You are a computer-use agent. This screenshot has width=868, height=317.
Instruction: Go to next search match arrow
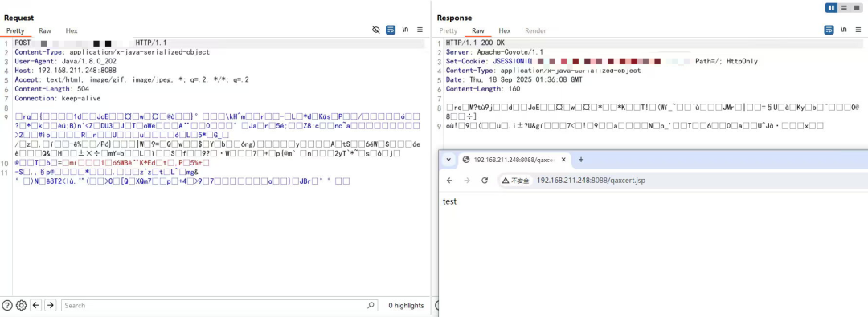(x=51, y=306)
